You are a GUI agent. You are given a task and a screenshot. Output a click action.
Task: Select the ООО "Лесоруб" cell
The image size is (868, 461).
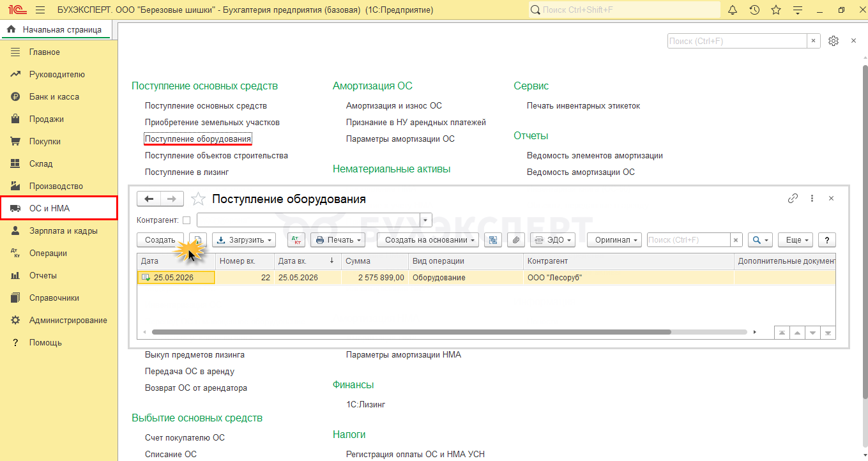pyautogui.click(x=628, y=277)
